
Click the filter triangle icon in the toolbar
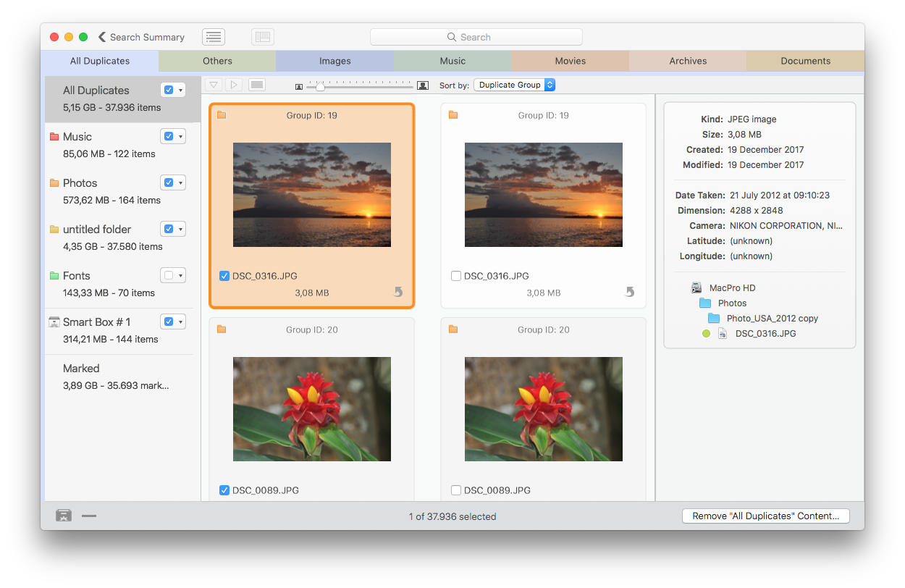point(214,85)
